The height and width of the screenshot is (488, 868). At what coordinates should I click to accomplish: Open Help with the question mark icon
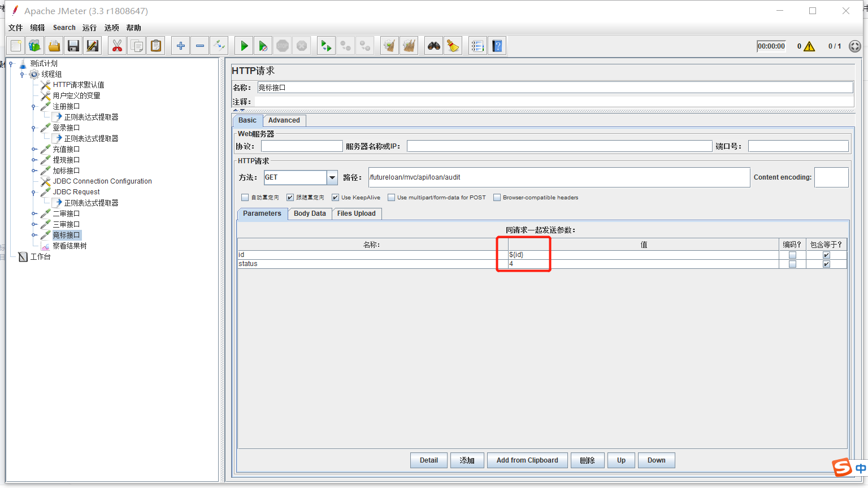(x=497, y=46)
